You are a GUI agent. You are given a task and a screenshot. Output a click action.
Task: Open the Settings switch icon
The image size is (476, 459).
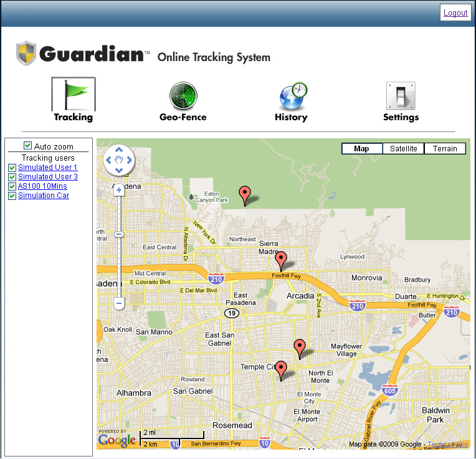point(401,95)
